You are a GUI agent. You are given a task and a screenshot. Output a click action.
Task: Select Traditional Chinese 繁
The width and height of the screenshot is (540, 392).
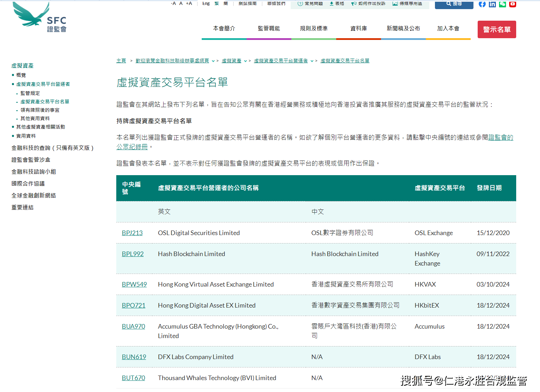pos(217,4)
